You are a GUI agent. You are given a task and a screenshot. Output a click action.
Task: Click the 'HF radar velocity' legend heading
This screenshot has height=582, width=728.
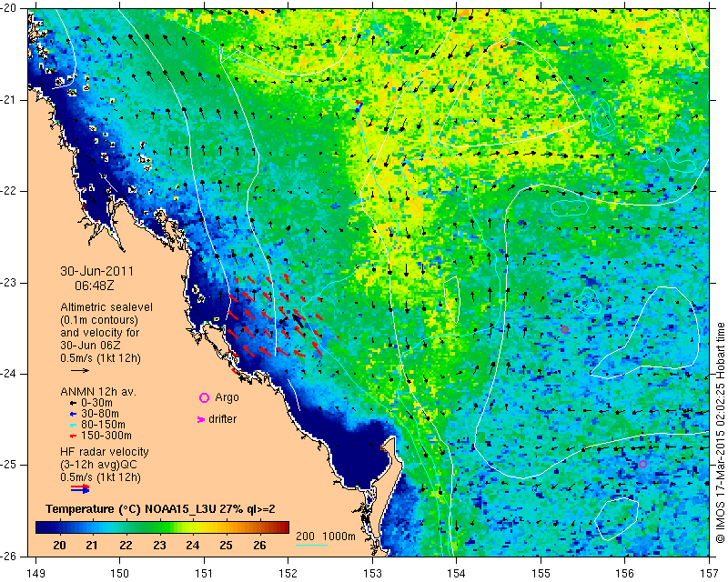coord(105,452)
